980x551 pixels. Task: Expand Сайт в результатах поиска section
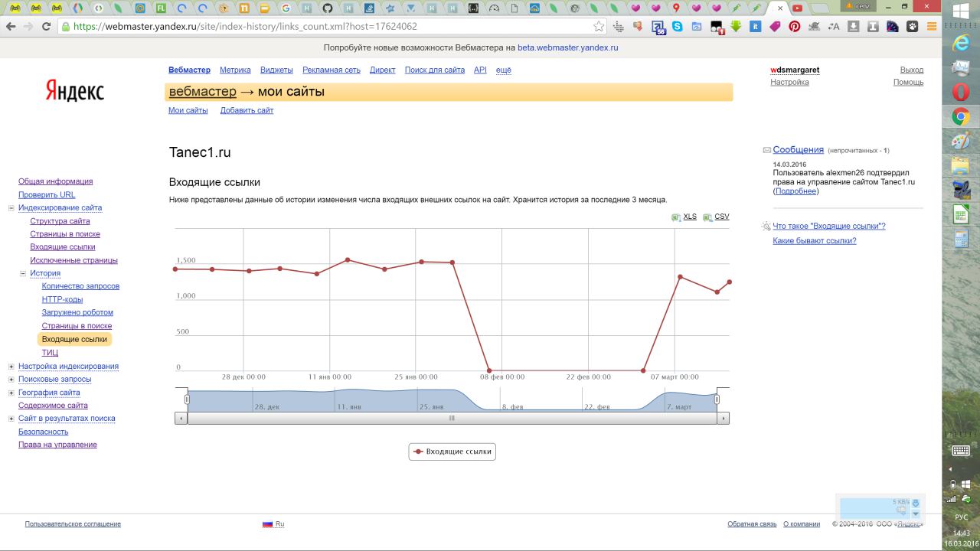[11, 419]
